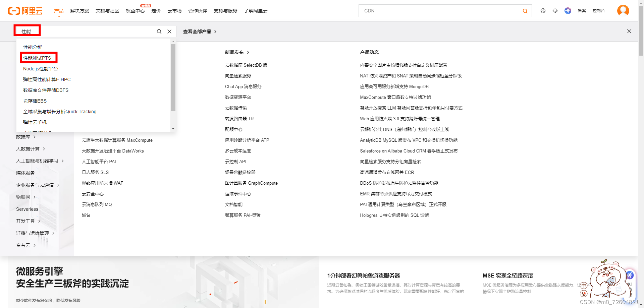644x308 pixels.
Task: Expand 迁移与运维管理 category
Action: [x=35, y=233]
